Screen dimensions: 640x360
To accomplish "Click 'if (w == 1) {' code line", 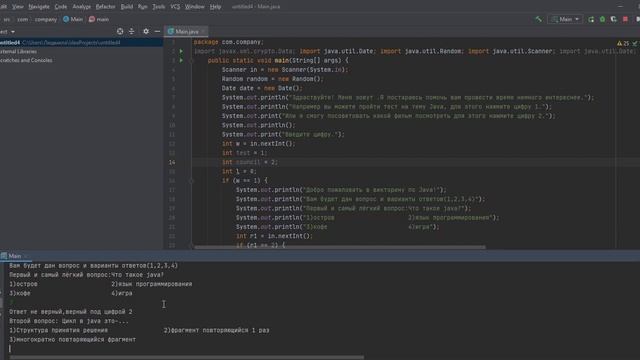I will tap(244, 180).
